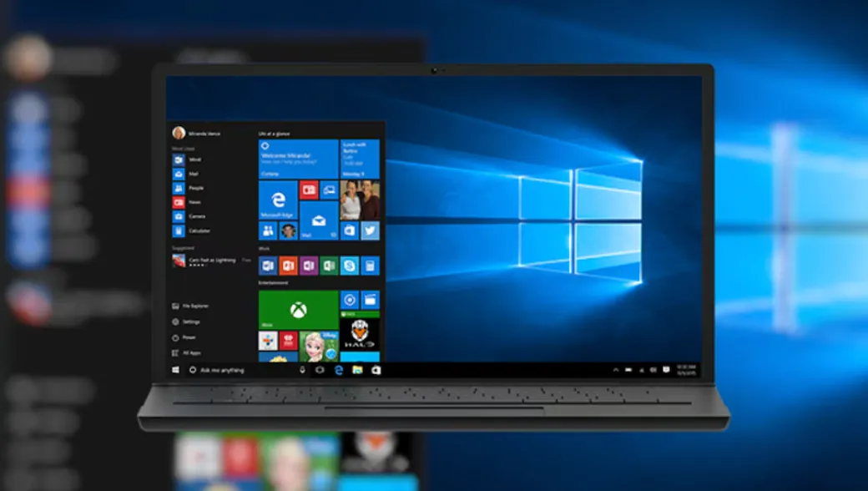Open Task View on the taskbar
868x491 pixels.
pos(320,368)
